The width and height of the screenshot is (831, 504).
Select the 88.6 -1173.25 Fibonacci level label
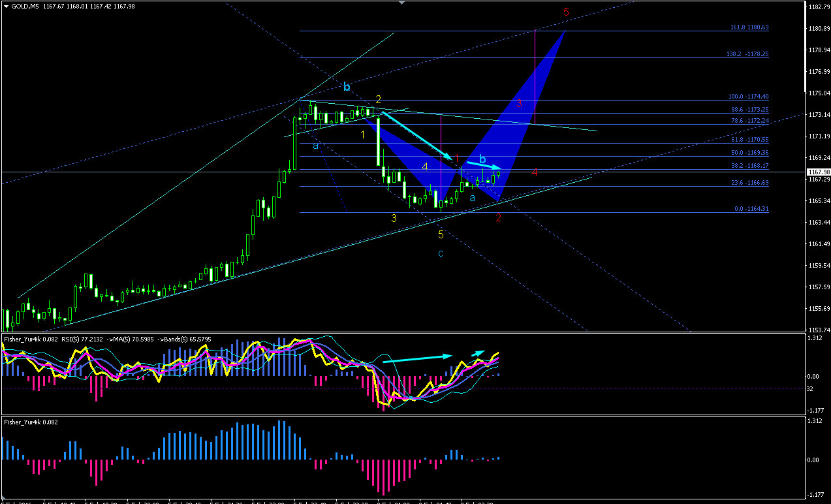pos(749,110)
